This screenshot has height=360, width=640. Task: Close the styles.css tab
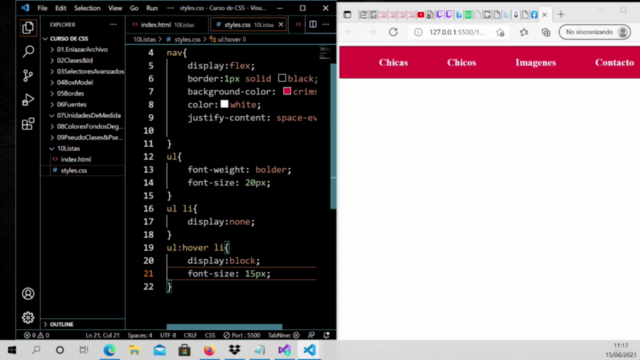tap(281, 24)
